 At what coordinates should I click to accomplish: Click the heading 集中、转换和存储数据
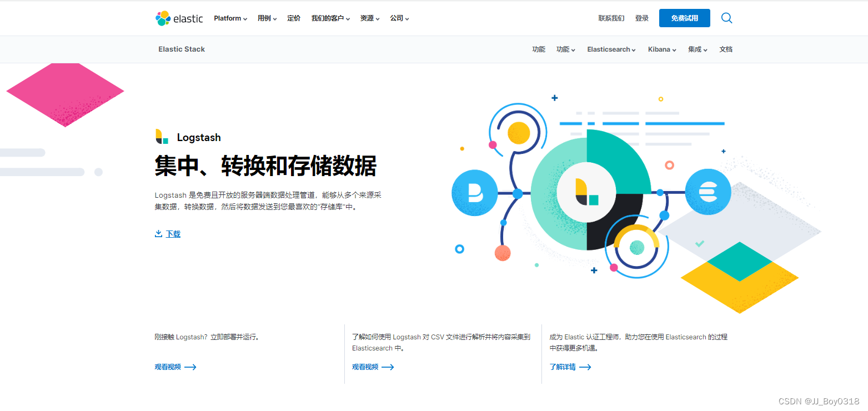(x=265, y=166)
